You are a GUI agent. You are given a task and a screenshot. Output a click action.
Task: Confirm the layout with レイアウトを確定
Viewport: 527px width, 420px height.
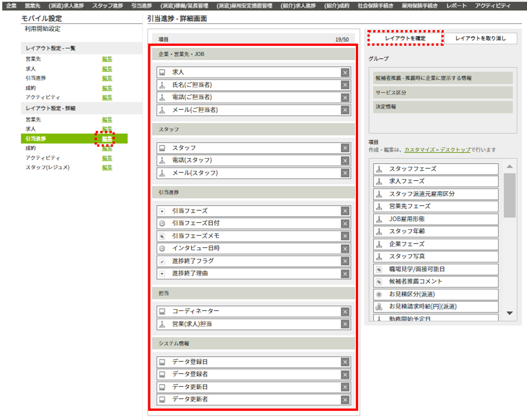405,38
